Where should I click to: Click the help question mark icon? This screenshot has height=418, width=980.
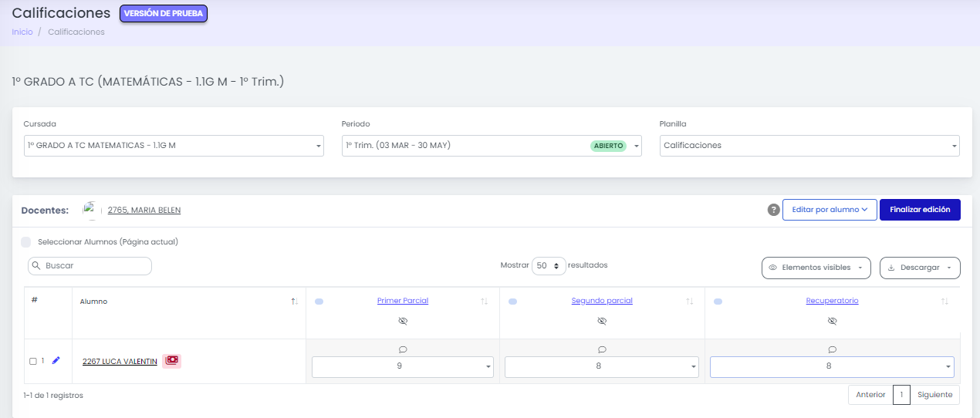(x=774, y=210)
